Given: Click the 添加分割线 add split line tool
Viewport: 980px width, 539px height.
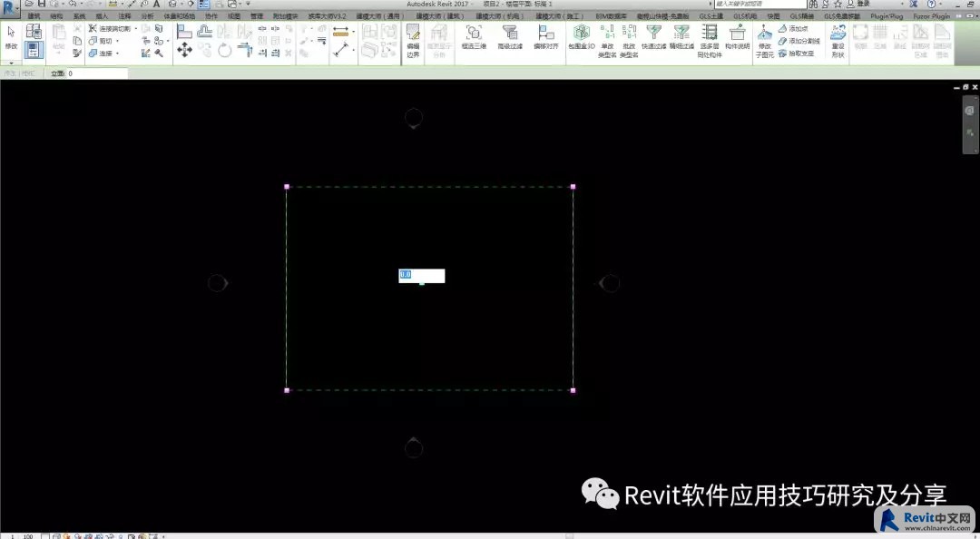Looking at the screenshot, I should point(799,41).
